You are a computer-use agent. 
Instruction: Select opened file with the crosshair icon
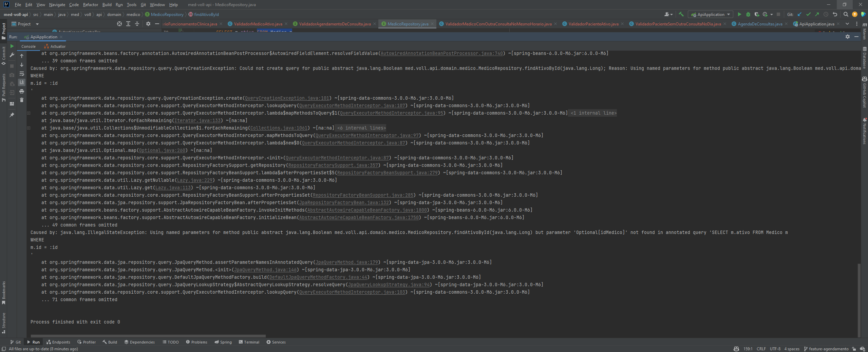[119, 24]
